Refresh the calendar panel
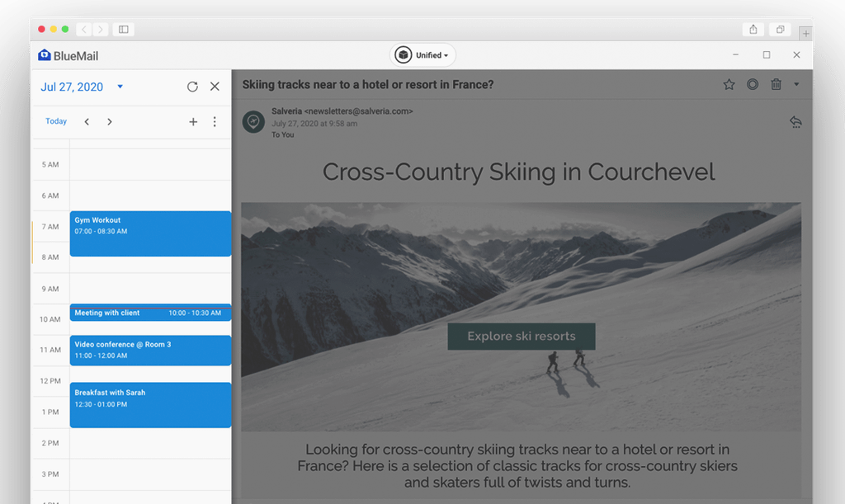This screenshot has width=845, height=504. [x=192, y=87]
